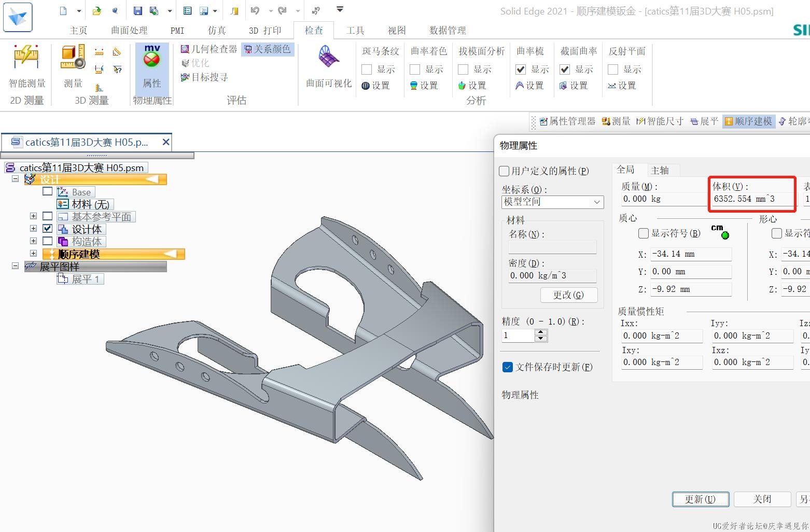Toggle visibility checkbox for 构造体
Screen dimensions: 810x532
pyautogui.click(x=48, y=241)
